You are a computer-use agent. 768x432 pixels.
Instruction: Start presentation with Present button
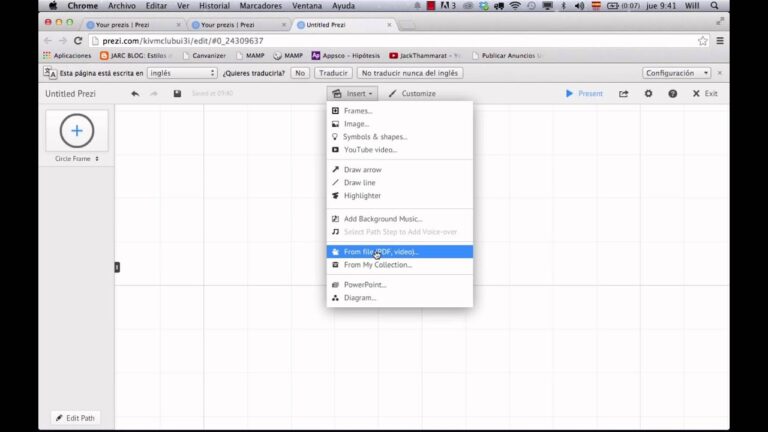tap(584, 94)
